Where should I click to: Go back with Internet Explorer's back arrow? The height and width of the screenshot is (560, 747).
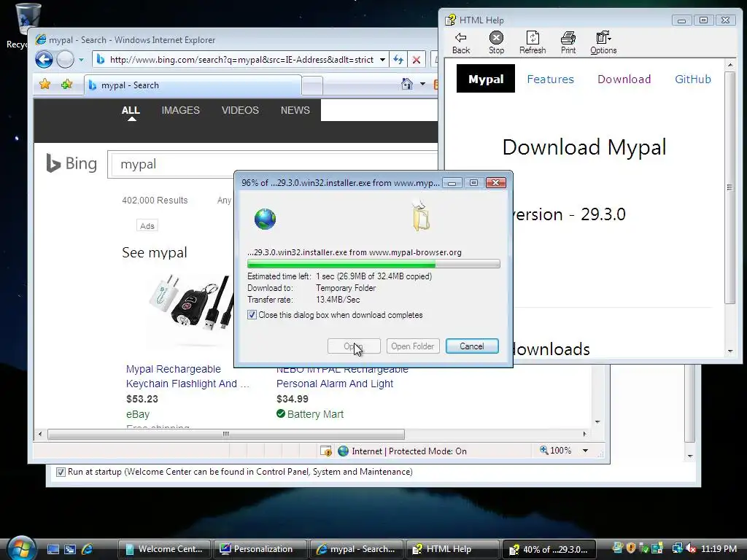click(x=44, y=60)
